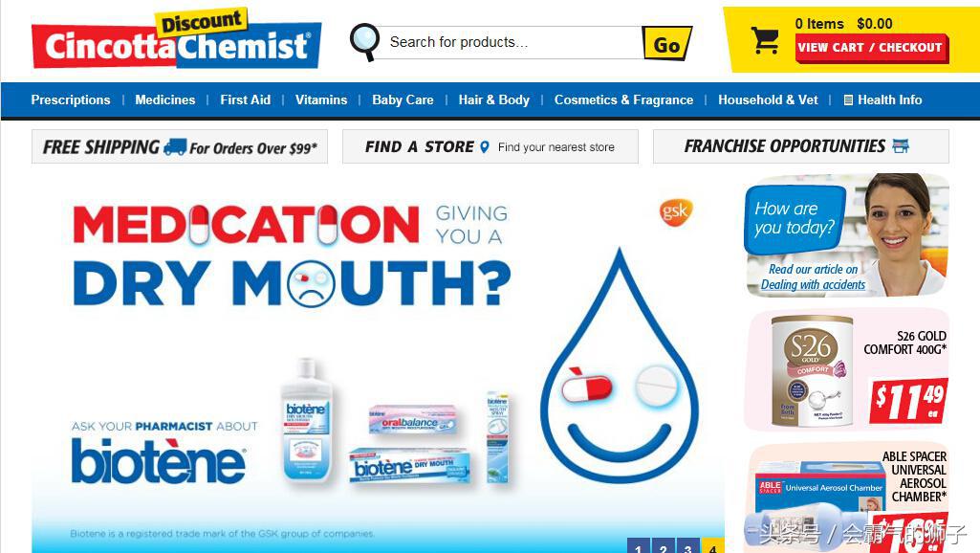Open the Baby Care menu

403,100
